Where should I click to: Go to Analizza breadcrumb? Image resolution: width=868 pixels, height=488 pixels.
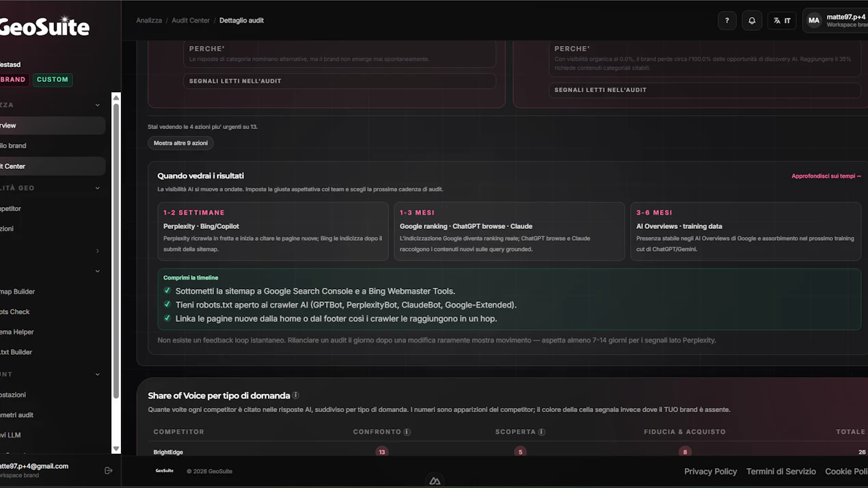(149, 21)
